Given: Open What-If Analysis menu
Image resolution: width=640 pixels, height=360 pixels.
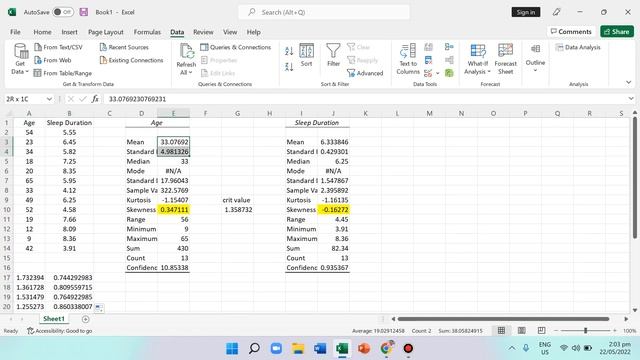Looking at the screenshot, I should pos(478,59).
